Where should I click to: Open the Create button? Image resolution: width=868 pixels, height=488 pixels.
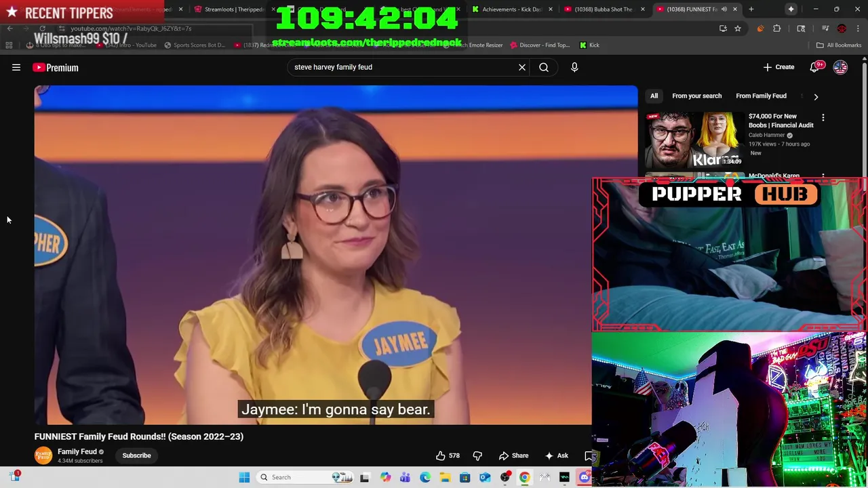[778, 67]
